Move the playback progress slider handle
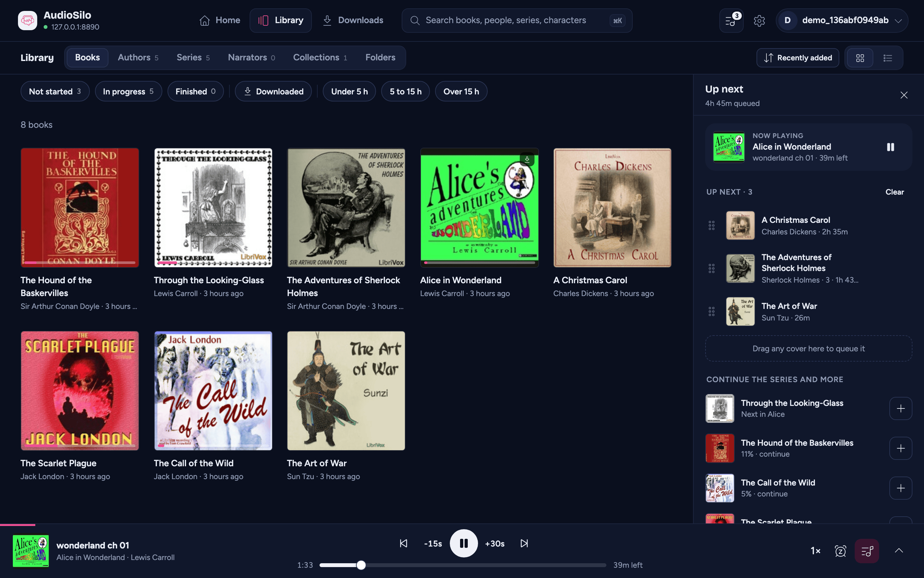 [x=361, y=565]
